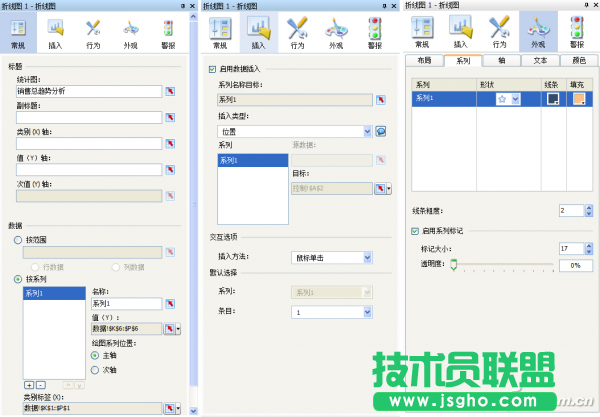Click into the 统计图 title input field

point(89,91)
